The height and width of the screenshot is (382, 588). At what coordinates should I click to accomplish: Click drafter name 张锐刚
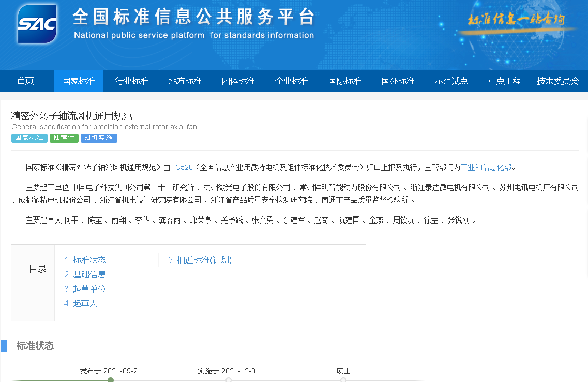click(x=458, y=221)
